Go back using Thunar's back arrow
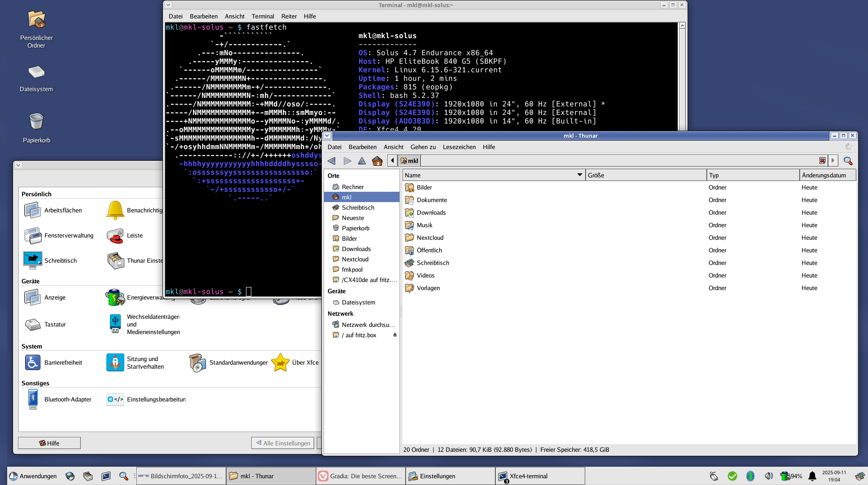868x485 pixels. point(332,161)
